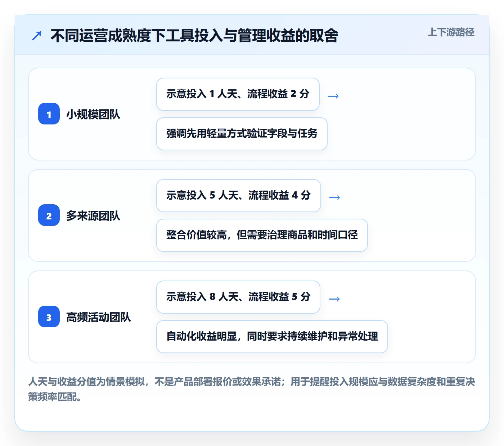This screenshot has width=504, height=446.
Task: Click the footnote starting 人天与收益分值为情景模拟
Action: click(x=252, y=389)
